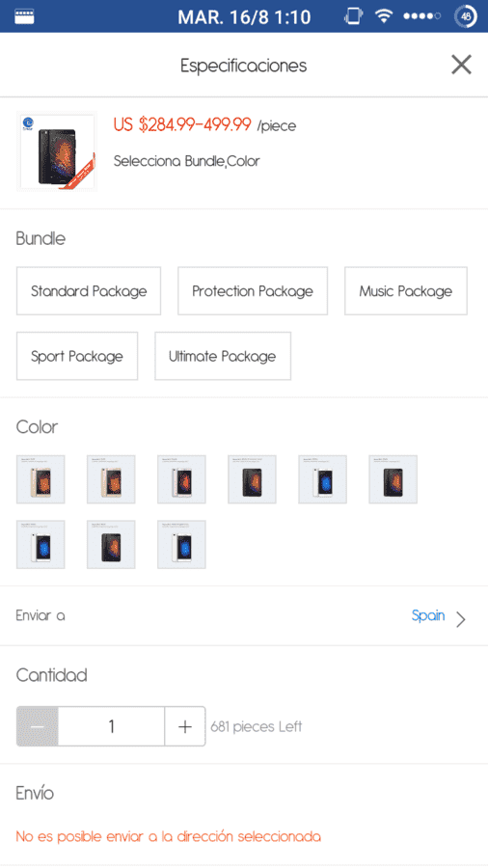Choose the Protection Package bundle

click(253, 291)
